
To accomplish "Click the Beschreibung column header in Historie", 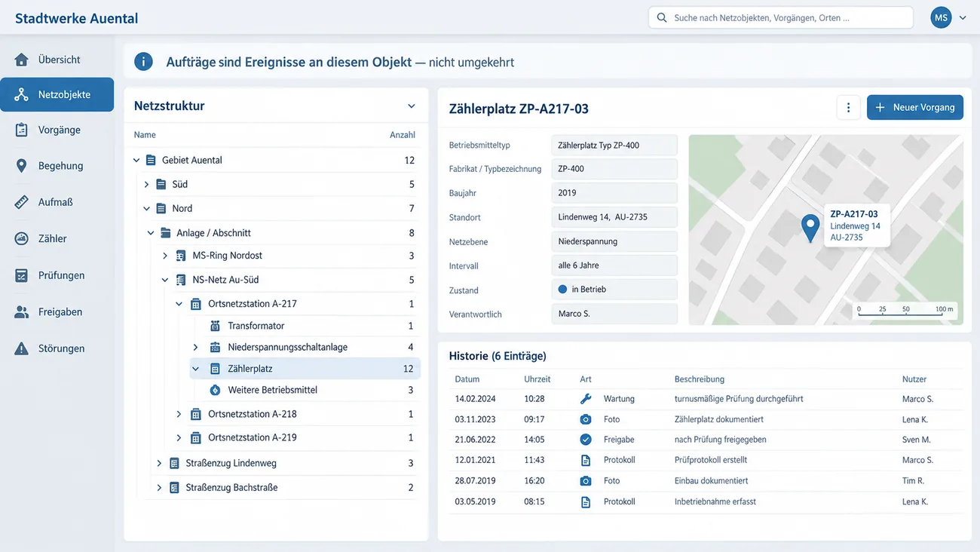I will [x=700, y=379].
